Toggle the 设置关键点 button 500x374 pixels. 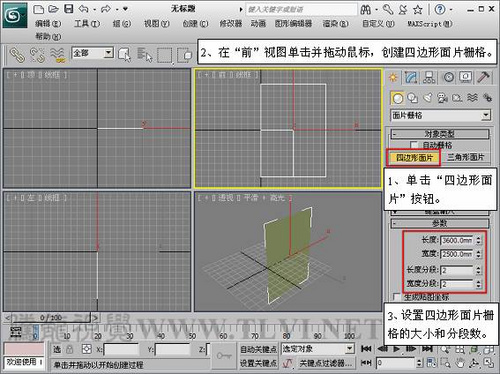coord(258,363)
